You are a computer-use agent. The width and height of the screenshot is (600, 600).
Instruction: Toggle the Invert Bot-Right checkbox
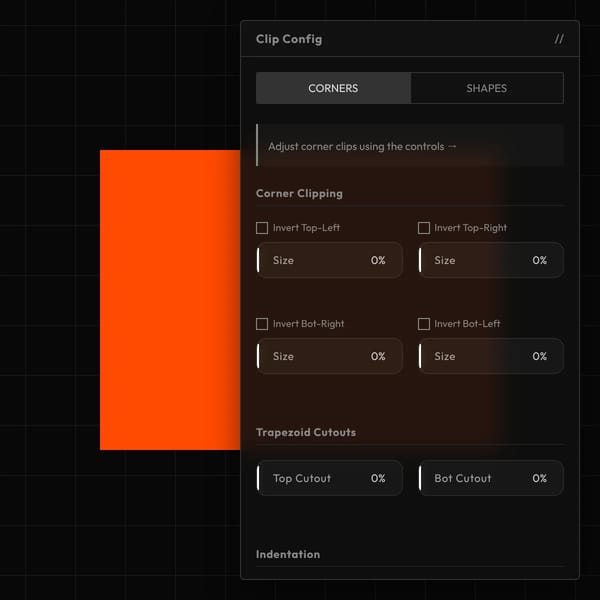click(262, 324)
